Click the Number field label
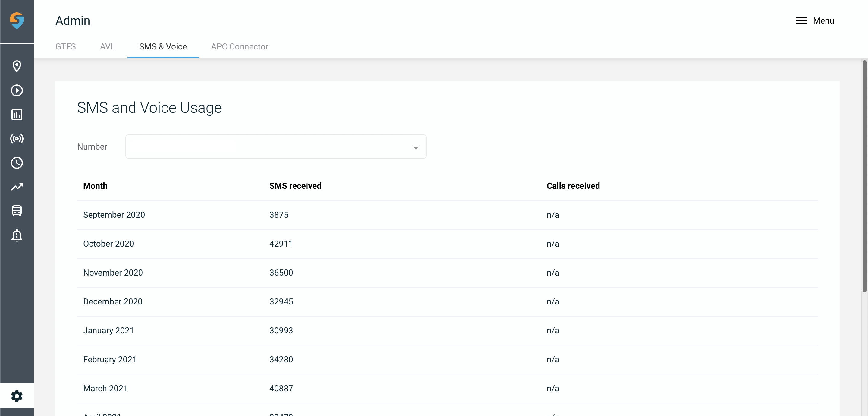This screenshot has height=416, width=868. pyautogui.click(x=92, y=147)
